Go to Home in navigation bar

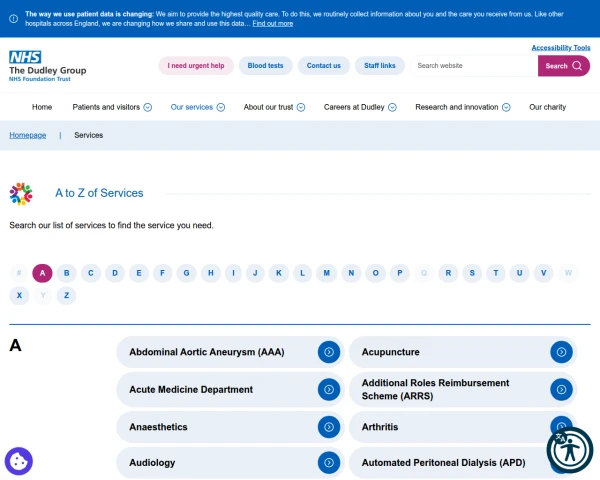[42, 107]
